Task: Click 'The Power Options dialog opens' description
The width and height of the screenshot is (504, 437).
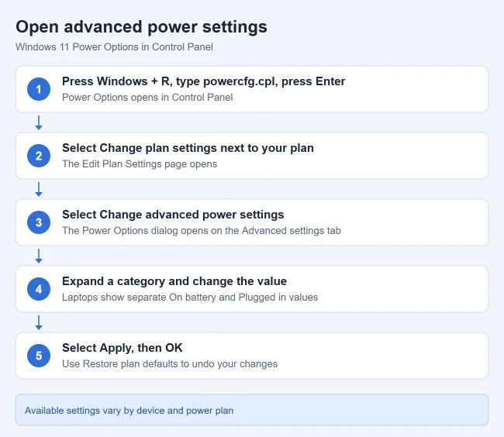Action: pyautogui.click(x=202, y=231)
